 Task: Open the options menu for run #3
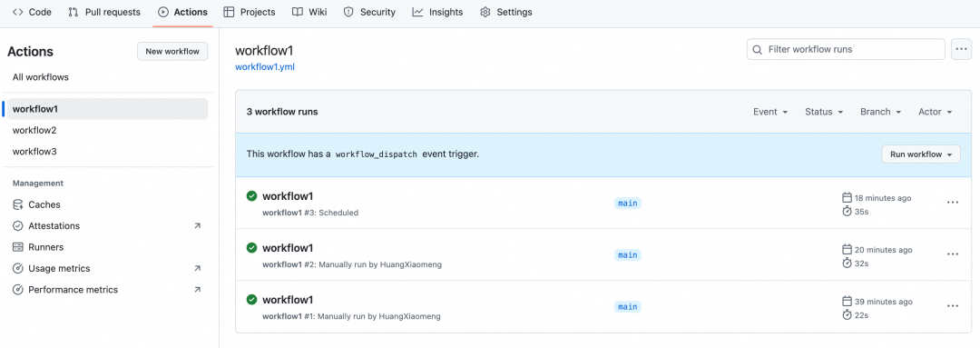(x=953, y=203)
